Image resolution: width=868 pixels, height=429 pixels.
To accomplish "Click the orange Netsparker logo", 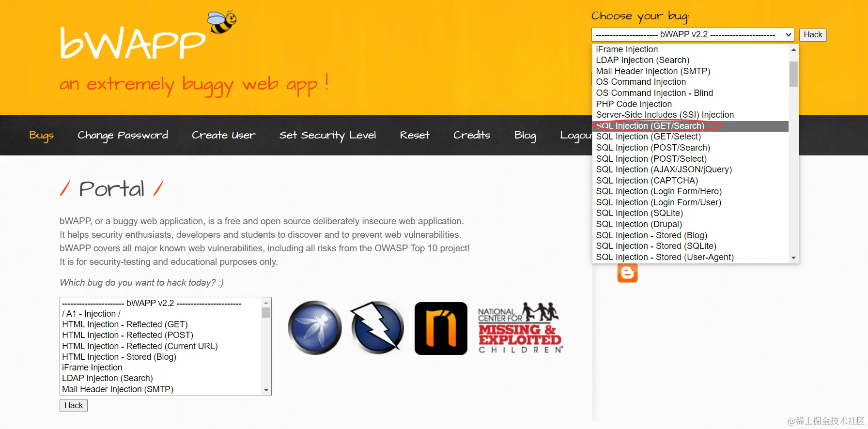I will pos(441,328).
